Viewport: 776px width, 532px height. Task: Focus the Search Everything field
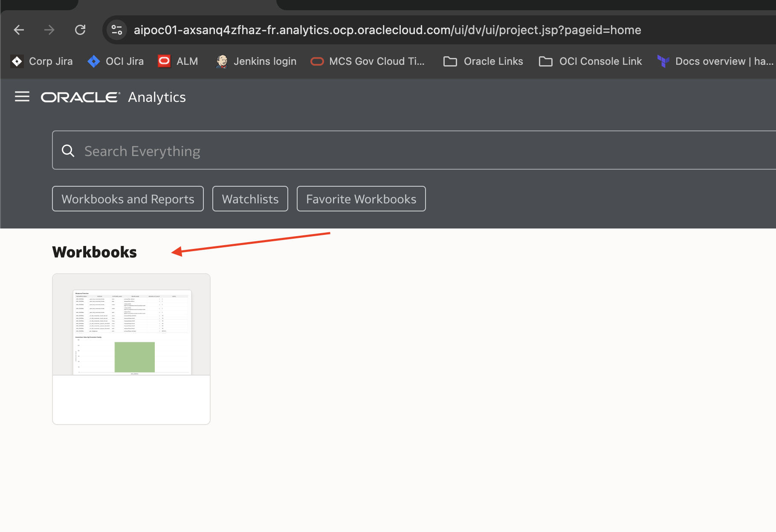coord(414,150)
